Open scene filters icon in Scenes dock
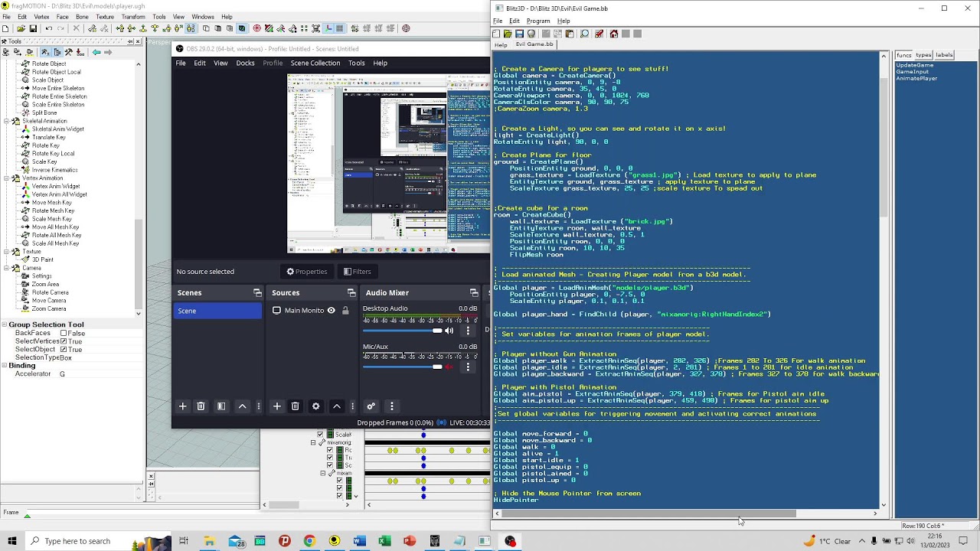This screenshot has height=551, width=980. click(221, 406)
